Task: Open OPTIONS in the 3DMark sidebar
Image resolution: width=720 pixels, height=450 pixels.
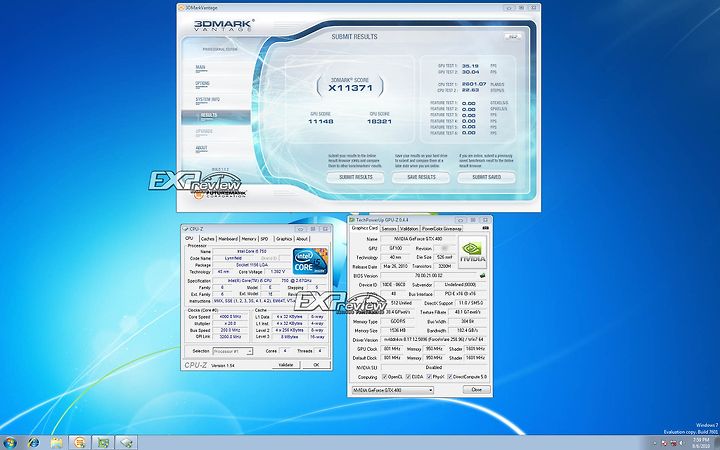Action: click(202, 84)
